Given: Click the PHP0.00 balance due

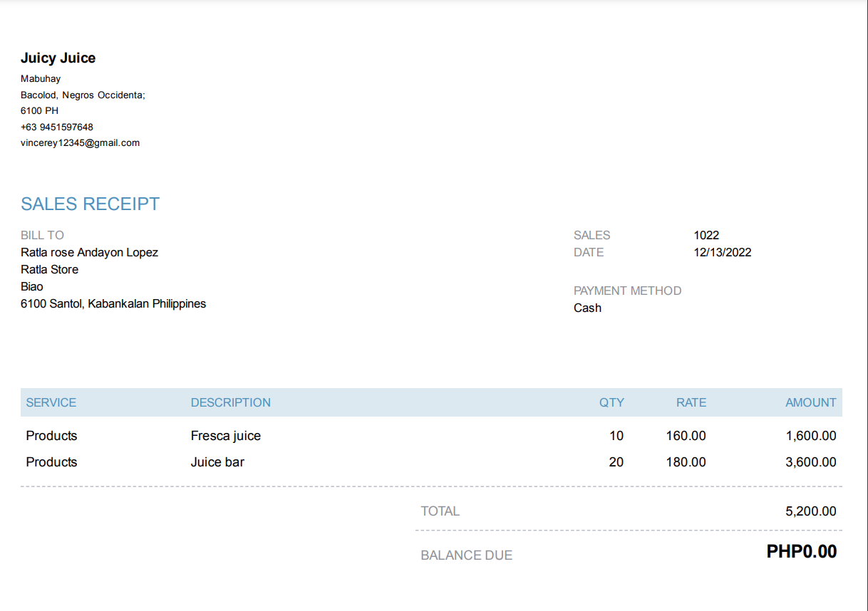Looking at the screenshot, I should [x=801, y=552].
